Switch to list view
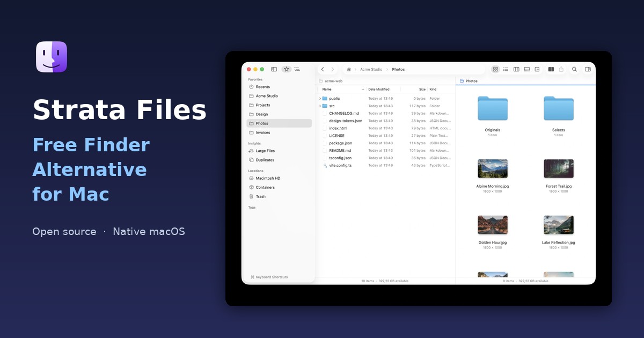 coord(506,69)
